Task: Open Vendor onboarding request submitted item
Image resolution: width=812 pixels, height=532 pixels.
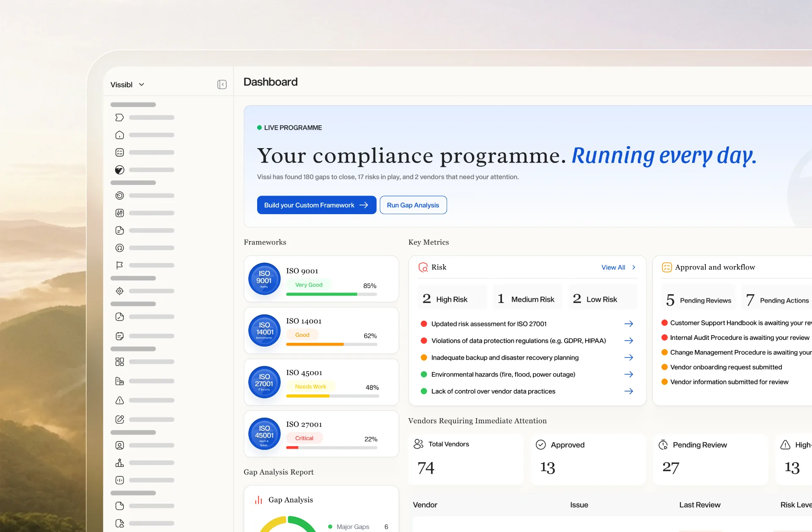Action: (722, 367)
